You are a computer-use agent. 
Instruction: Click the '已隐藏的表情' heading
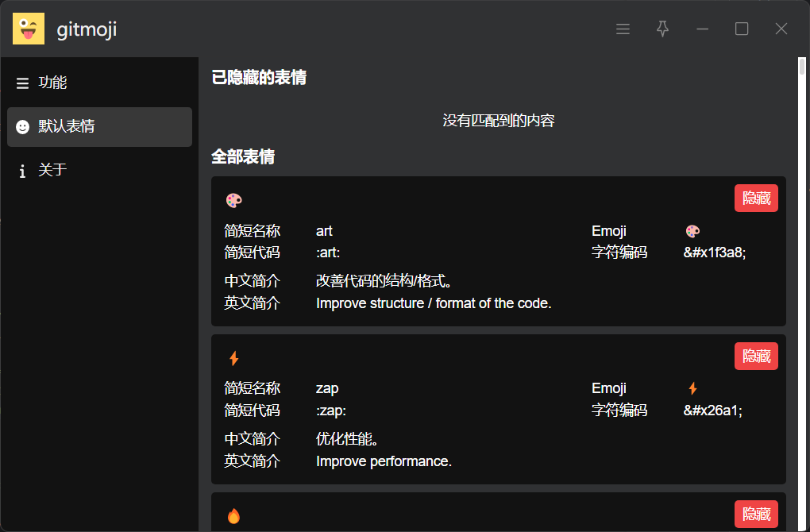(259, 78)
